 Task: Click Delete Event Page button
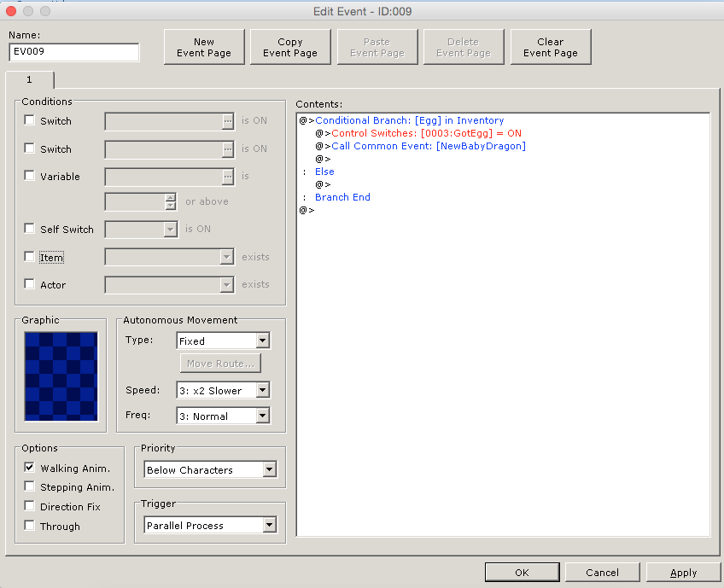464,47
